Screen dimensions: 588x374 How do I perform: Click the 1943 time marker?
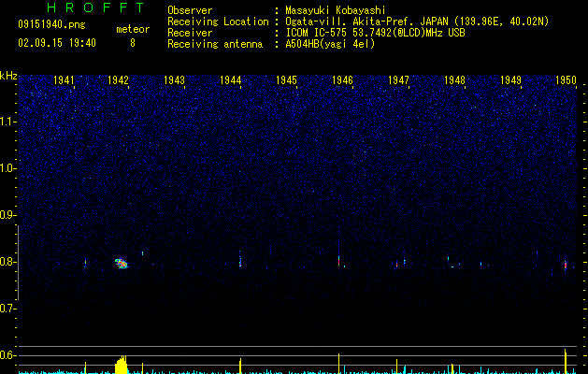[175, 80]
